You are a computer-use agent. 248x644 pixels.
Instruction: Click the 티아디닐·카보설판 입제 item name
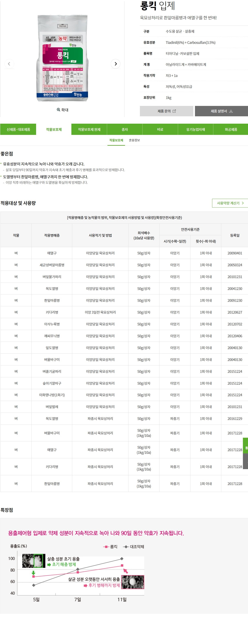click(183, 53)
